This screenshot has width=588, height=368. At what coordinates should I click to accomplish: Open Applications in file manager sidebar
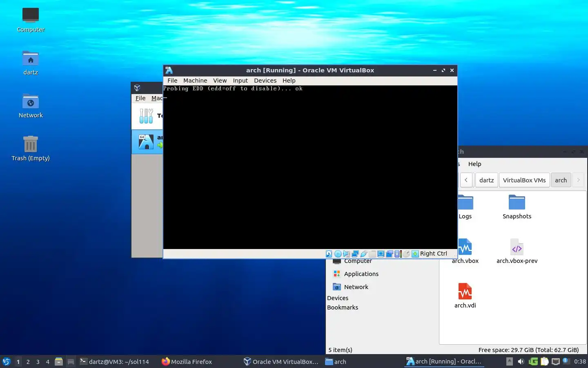point(356,274)
